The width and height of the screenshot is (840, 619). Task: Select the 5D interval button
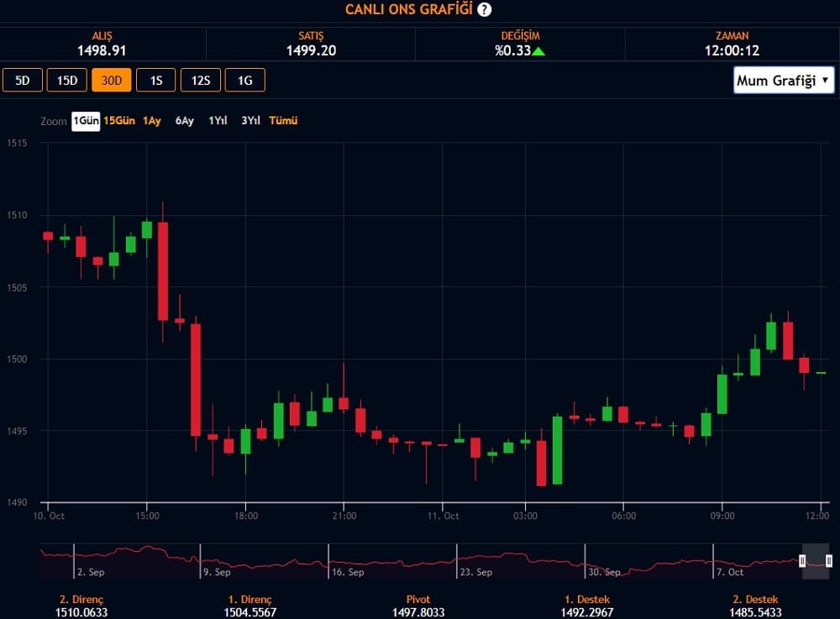coord(23,81)
